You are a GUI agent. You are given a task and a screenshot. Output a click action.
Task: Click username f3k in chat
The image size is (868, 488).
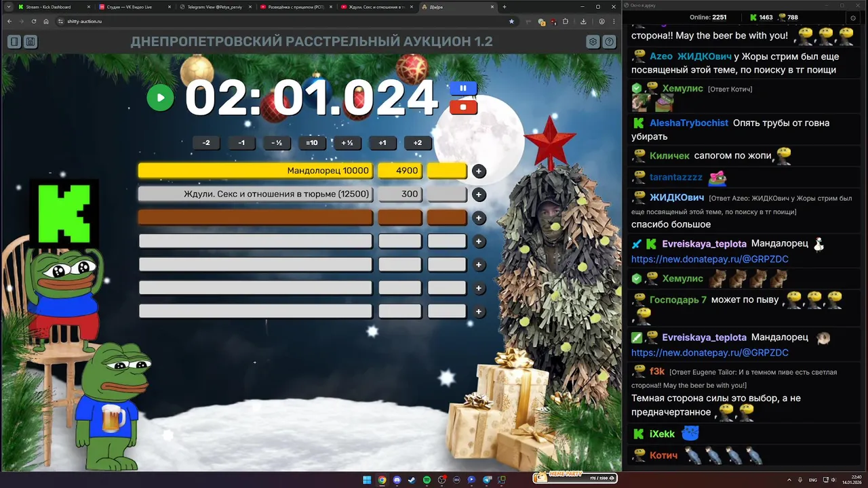pyautogui.click(x=657, y=371)
